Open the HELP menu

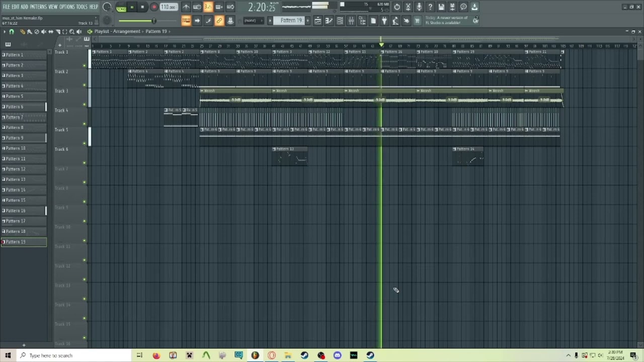94,7
